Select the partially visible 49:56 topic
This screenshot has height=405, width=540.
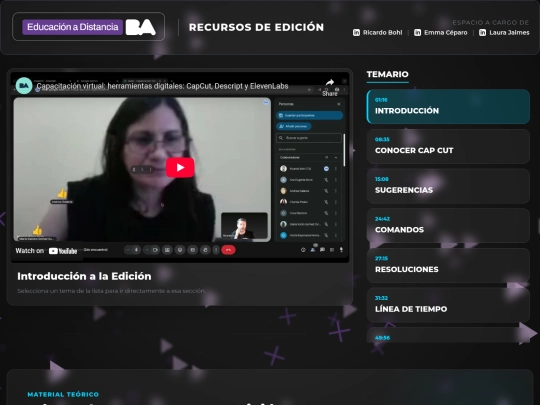448,335
